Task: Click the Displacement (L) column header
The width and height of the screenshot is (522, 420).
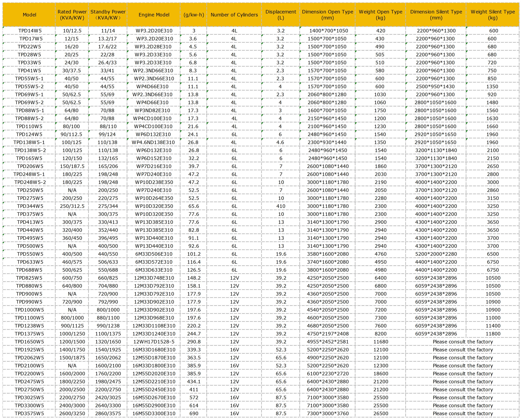Action: tap(281, 15)
